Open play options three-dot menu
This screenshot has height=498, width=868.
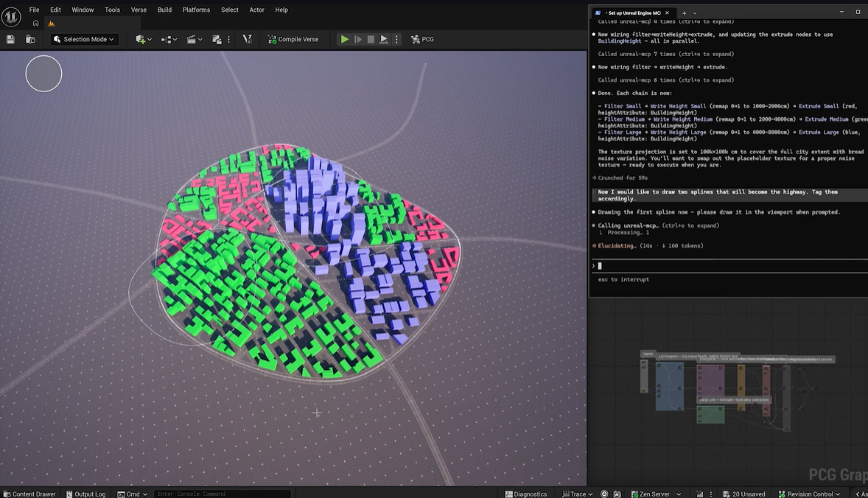396,39
